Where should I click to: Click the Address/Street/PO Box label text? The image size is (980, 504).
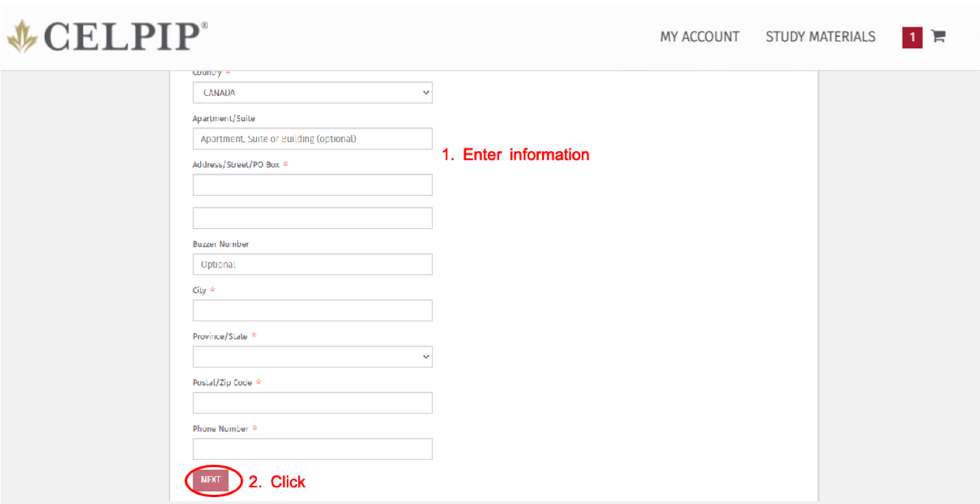point(236,164)
